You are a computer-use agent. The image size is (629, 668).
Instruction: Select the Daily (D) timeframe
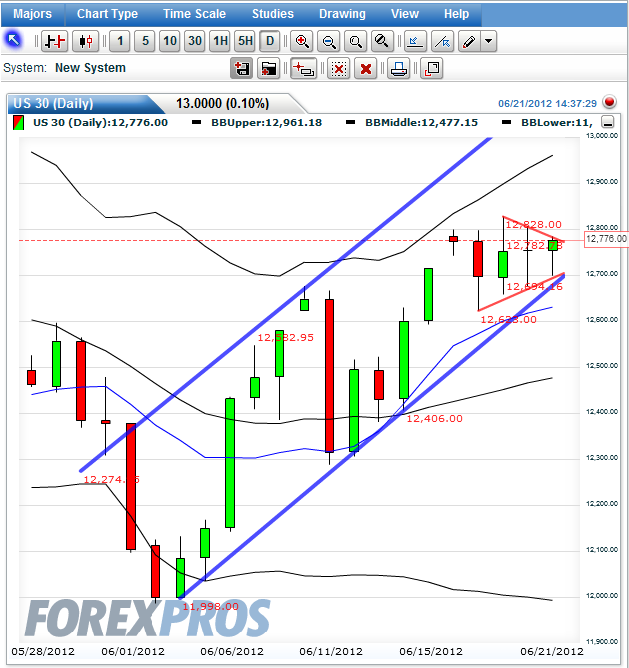coord(270,41)
